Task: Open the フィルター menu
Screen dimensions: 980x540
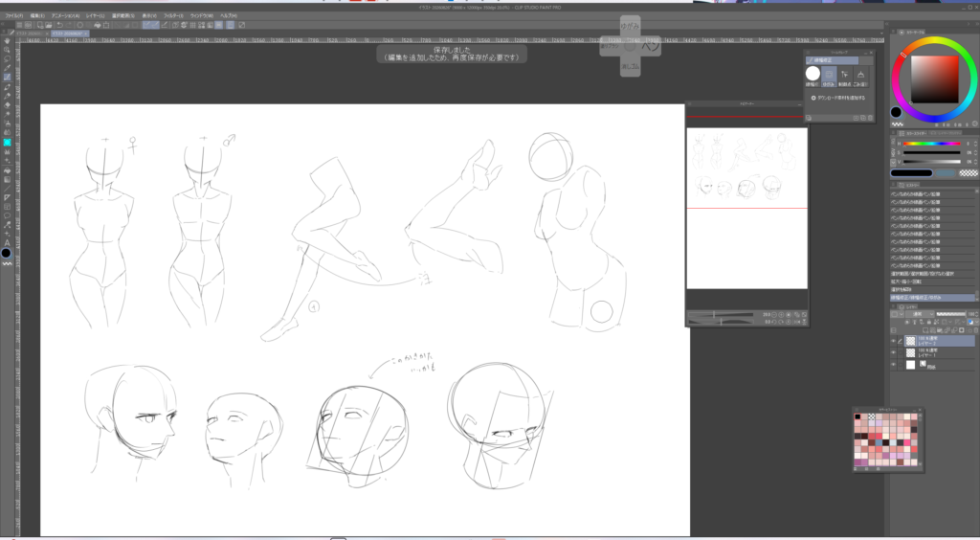Action: point(174,16)
